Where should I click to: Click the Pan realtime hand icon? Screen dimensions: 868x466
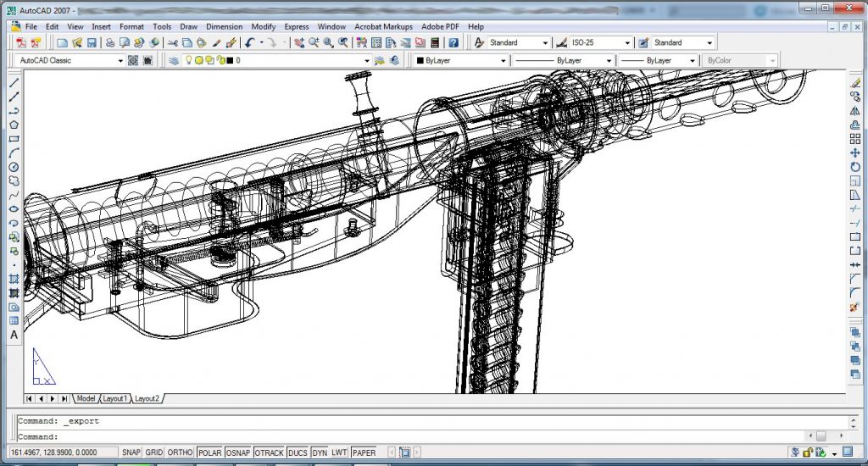[299, 42]
